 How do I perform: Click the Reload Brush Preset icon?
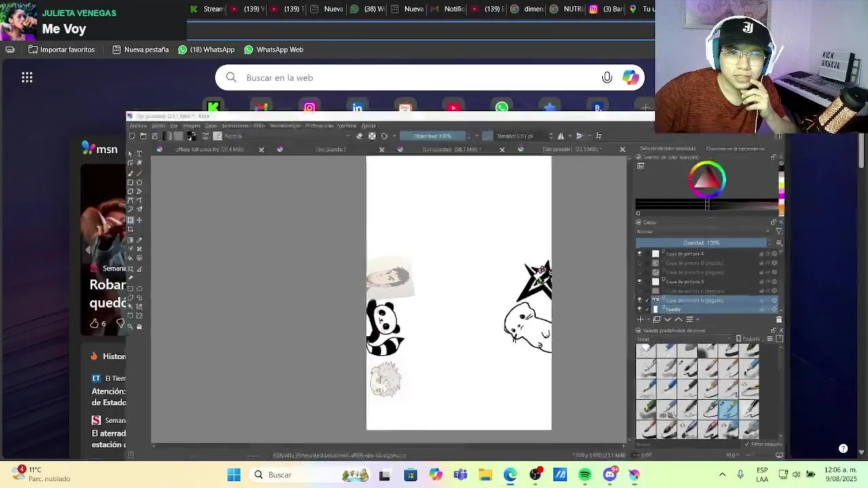pyautogui.click(x=384, y=136)
